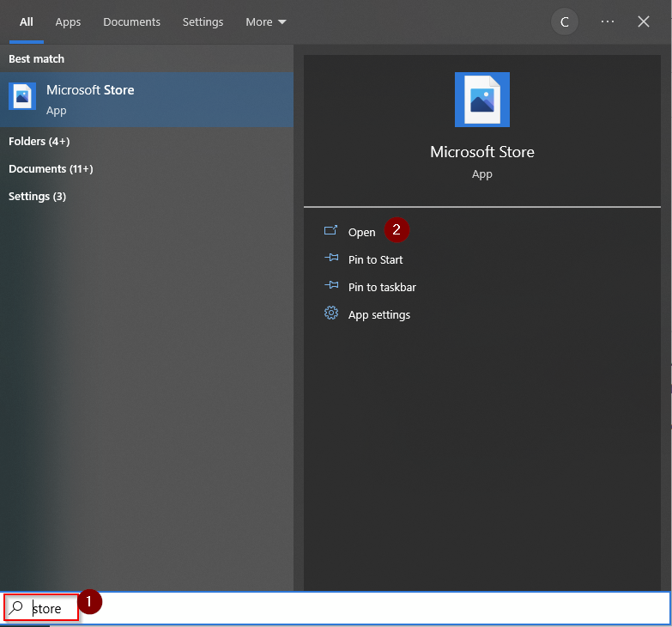The image size is (672, 627).
Task: Choose Pin to taskbar
Action: click(x=382, y=287)
